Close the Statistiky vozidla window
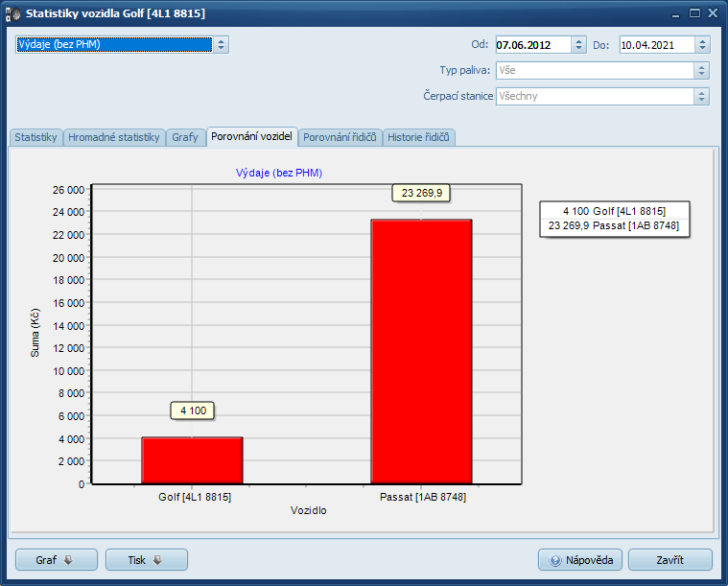Screen dimensions: 728x586 click(713, 13)
